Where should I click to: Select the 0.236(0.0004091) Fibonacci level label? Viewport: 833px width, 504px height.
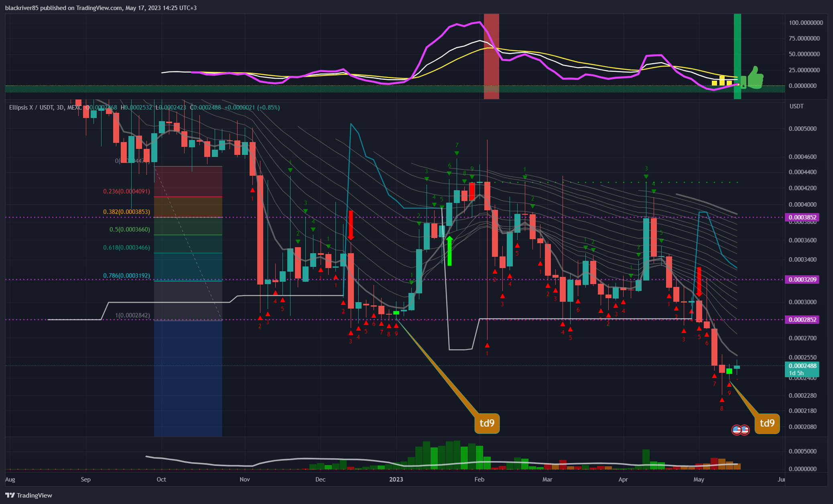pyautogui.click(x=126, y=191)
